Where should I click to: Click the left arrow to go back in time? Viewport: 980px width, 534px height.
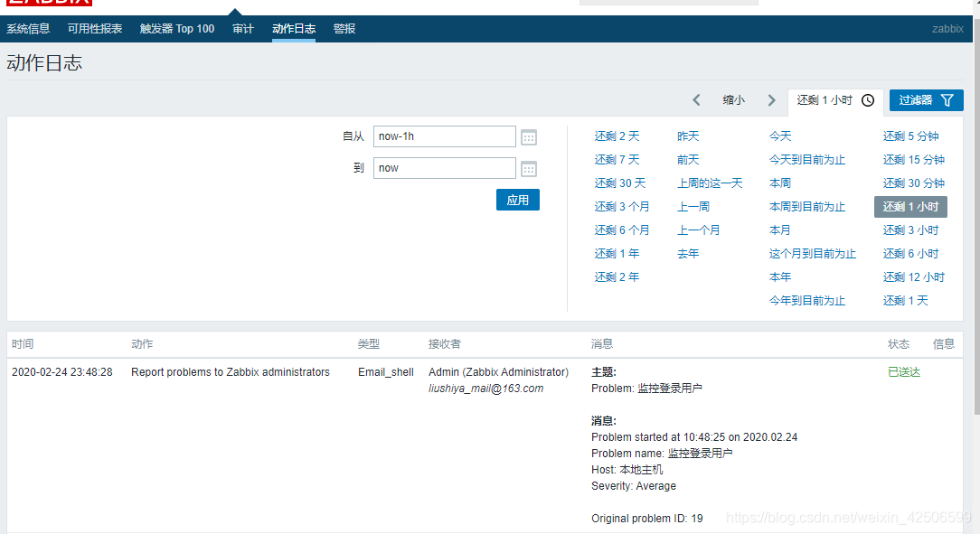point(696,100)
